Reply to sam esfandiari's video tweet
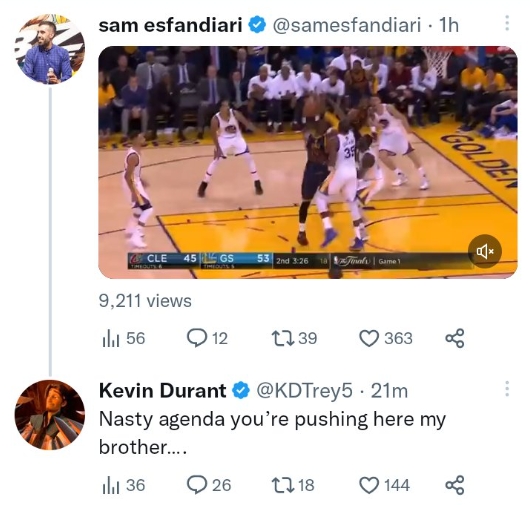The width and height of the screenshot is (530, 505). click(x=207, y=338)
